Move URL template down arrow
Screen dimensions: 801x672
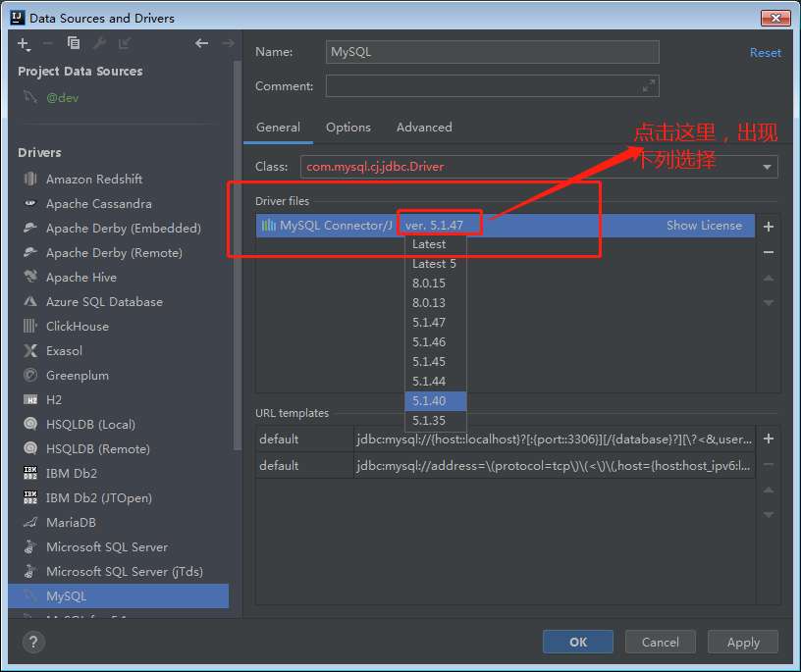[x=769, y=515]
